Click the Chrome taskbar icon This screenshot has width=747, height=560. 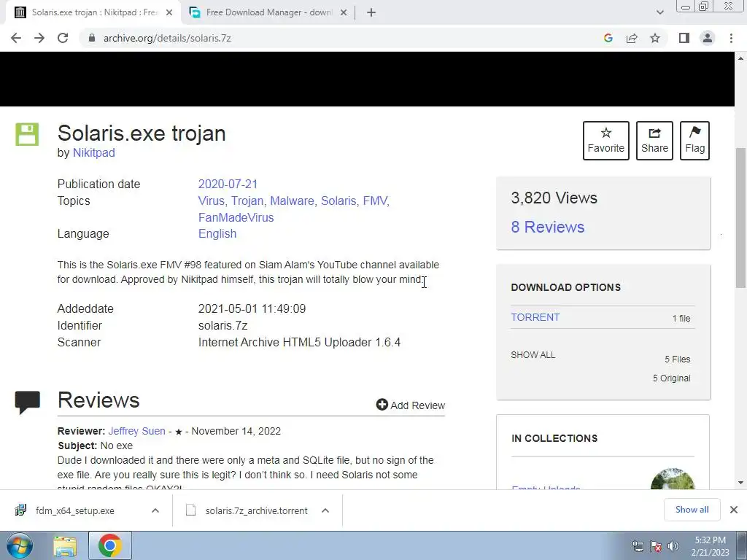coord(110,545)
